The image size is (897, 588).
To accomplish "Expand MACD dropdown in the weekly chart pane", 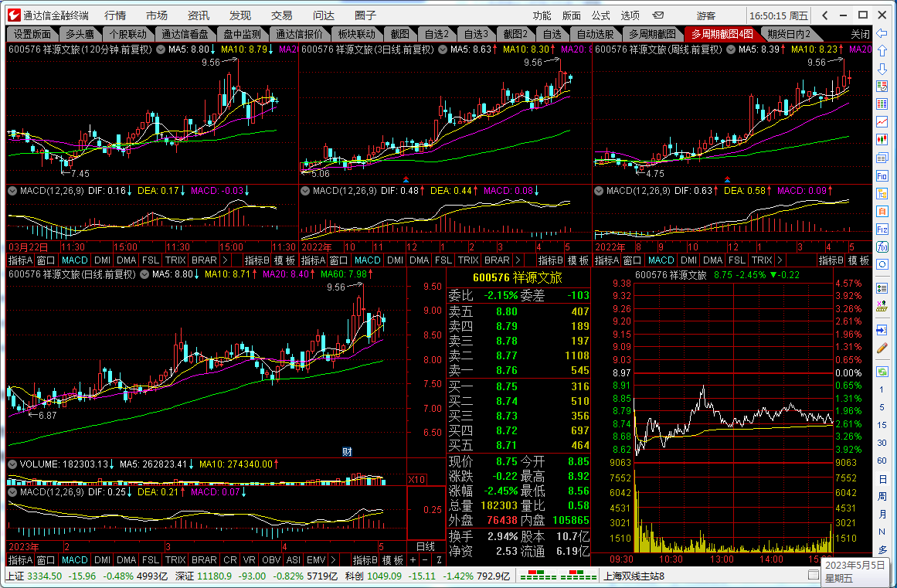I will pos(599,191).
